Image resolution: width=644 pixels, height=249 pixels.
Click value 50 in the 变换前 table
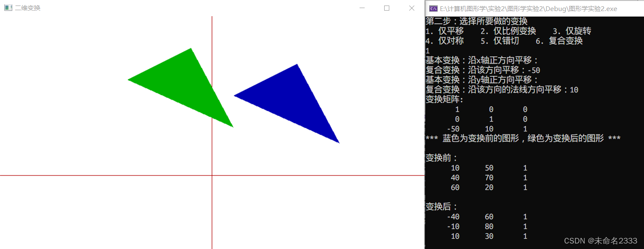[489, 168]
